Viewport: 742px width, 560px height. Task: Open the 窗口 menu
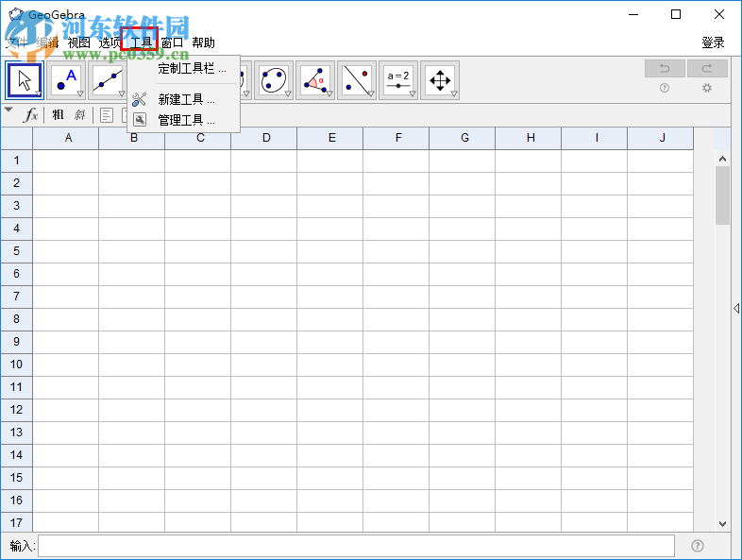click(x=172, y=42)
